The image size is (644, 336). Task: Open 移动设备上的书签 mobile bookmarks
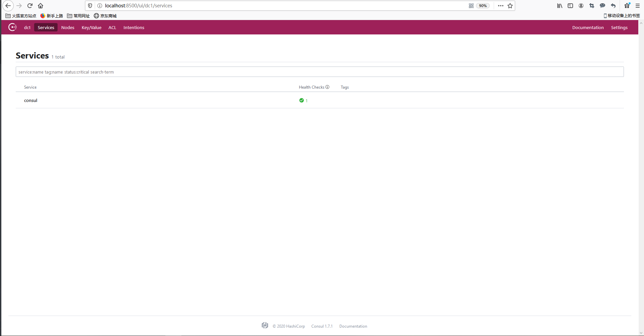(x=622, y=16)
